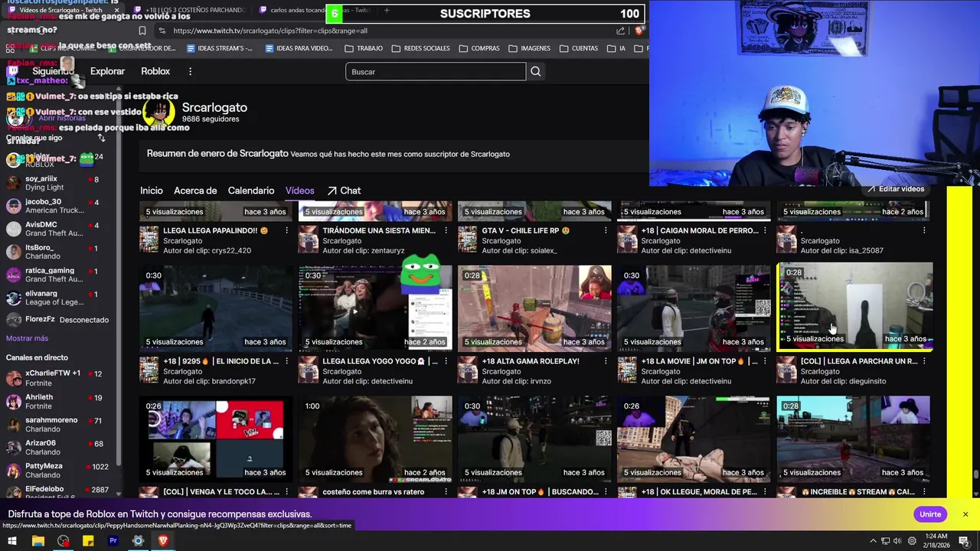Open File Explorer from taskbar
Image resolution: width=980 pixels, height=551 pixels.
(x=38, y=541)
